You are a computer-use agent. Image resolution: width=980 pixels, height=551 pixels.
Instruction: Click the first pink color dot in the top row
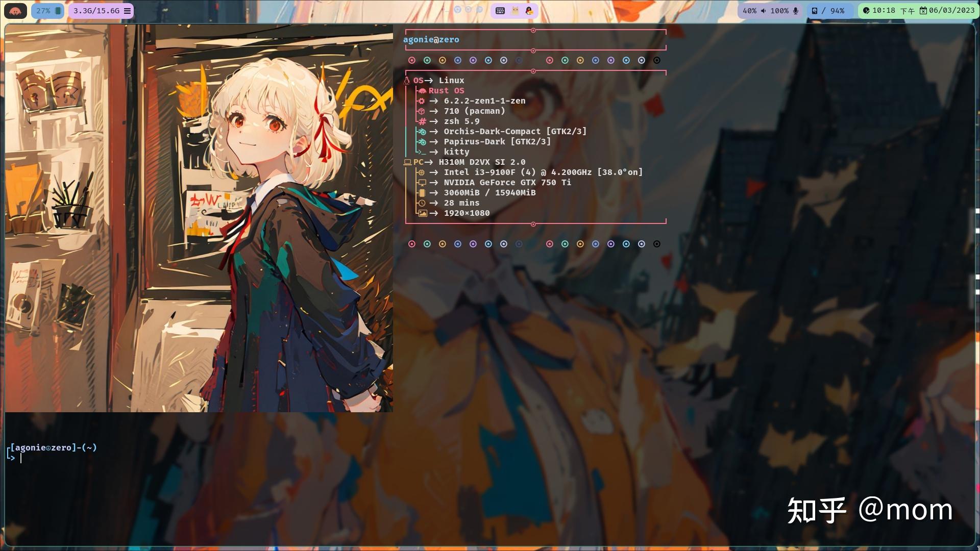(412, 60)
